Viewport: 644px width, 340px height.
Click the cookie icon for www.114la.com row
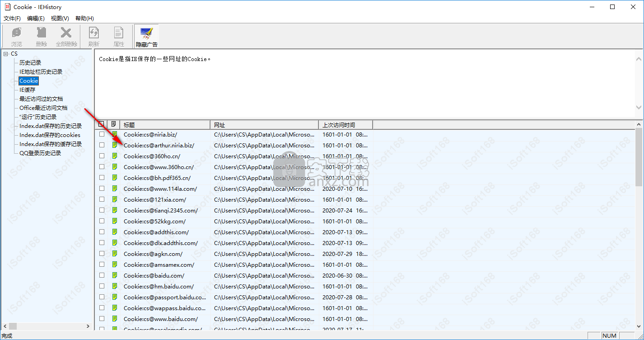tap(115, 189)
